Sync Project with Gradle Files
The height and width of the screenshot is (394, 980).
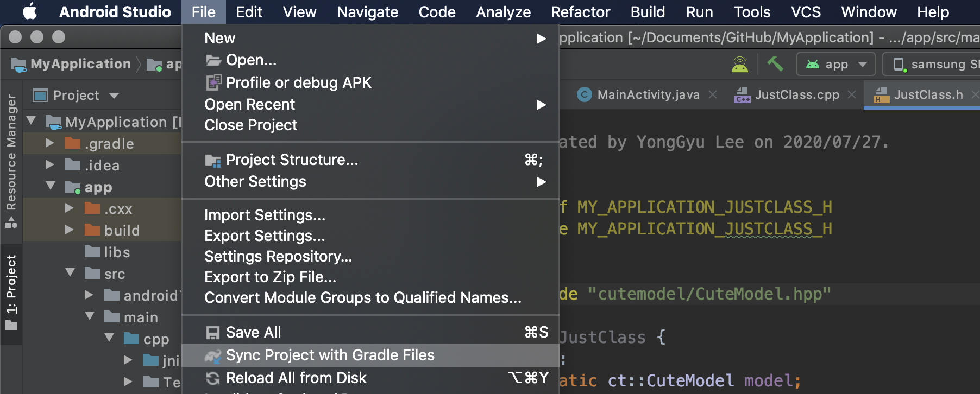coord(370,355)
